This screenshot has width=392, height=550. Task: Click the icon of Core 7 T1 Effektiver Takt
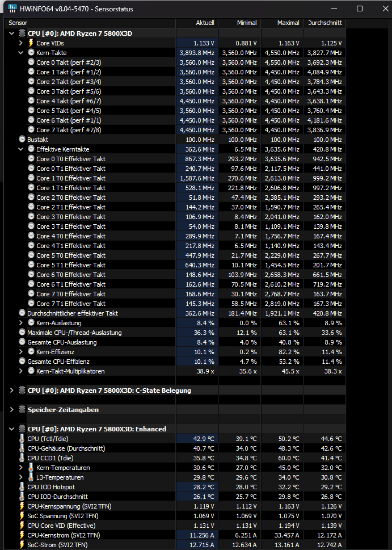click(x=31, y=303)
